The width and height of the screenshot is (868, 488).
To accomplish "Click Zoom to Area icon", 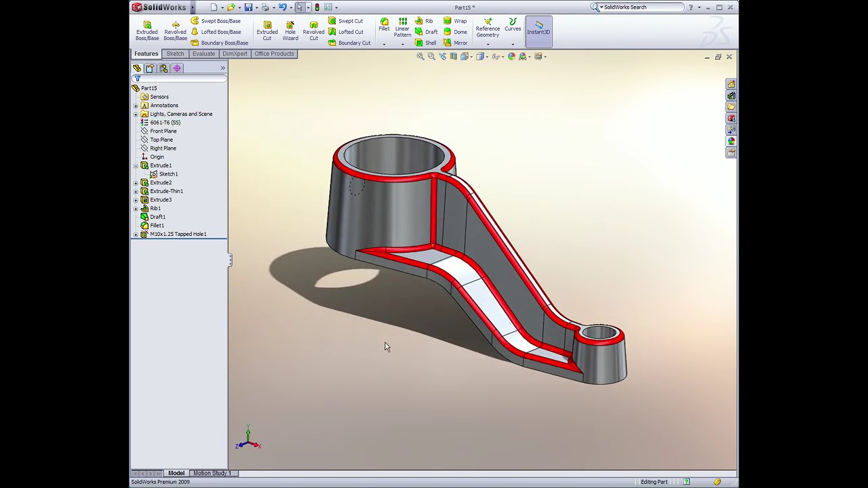I will click(x=431, y=56).
